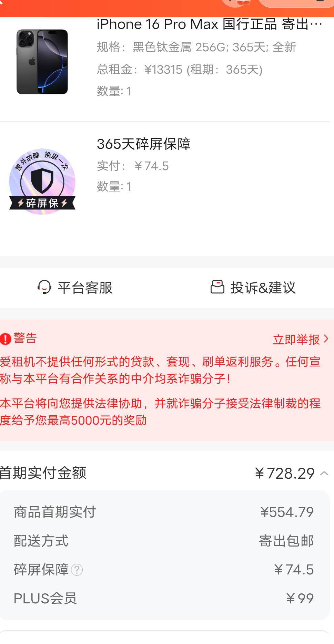Open the iPhone 16 Pro Max product title
This screenshot has height=644, width=334.
[210, 24]
